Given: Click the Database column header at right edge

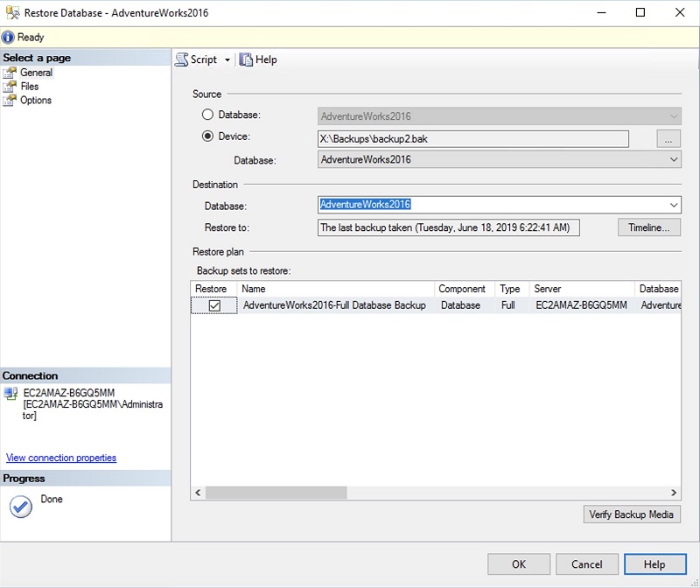Looking at the screenshot, I should [659, 289].
